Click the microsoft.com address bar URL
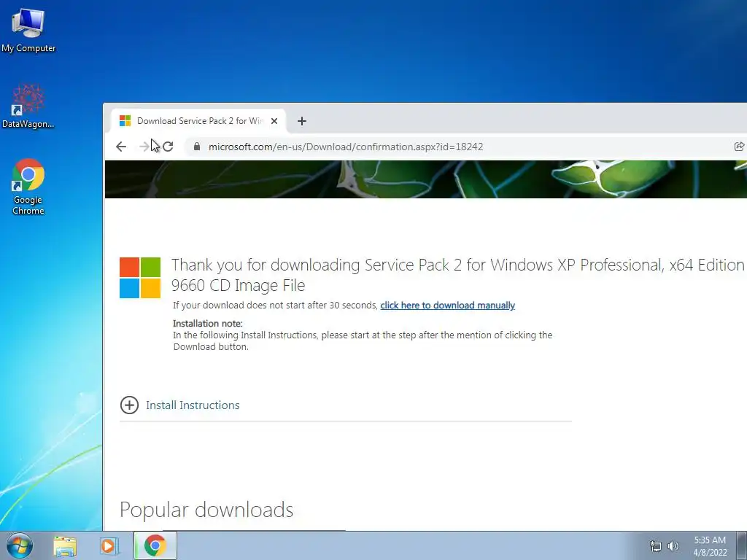This screenshot has height=560, width=747. (346, 147)
